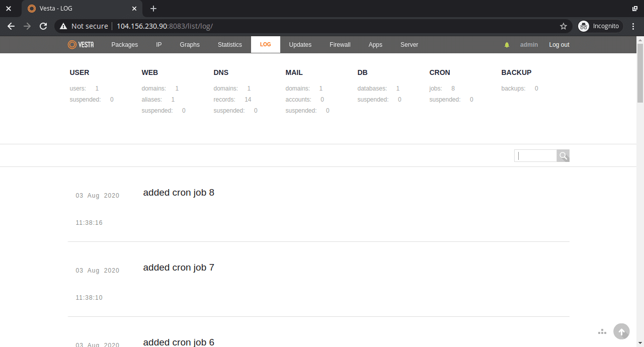644x347 pixels.
Task: Click the bookmark star in the address bar
Action: (x=563, y=26)
